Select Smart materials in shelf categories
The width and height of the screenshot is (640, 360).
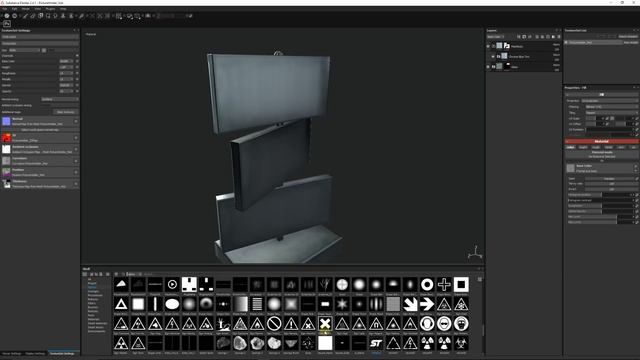point(98,323)
